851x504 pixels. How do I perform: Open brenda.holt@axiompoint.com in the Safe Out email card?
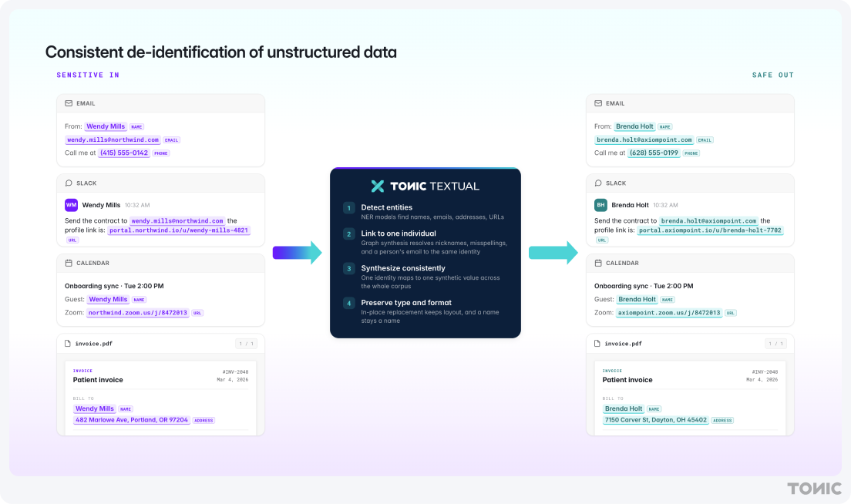pyautogui.click(x=644, y=140)
